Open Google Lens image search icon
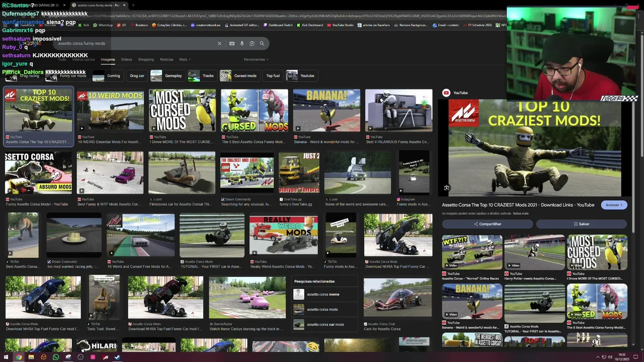Viewport: 644px width, 362px height. coord(252,44)
